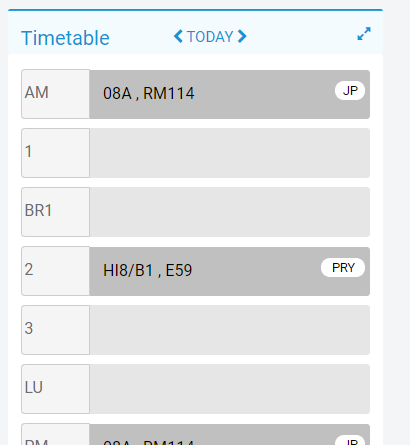
Task: Select the AM registration 08A, RM114 entry
Action: [229, 94]
